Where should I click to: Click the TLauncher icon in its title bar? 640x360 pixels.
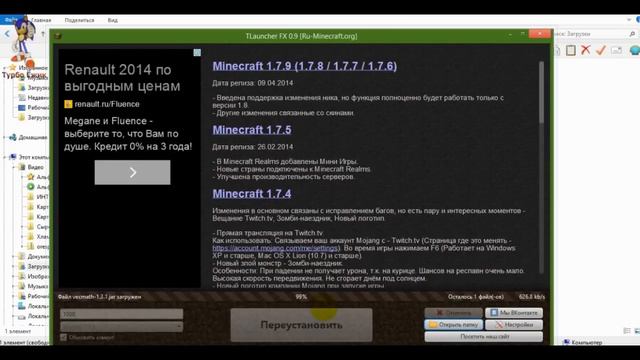58,36
